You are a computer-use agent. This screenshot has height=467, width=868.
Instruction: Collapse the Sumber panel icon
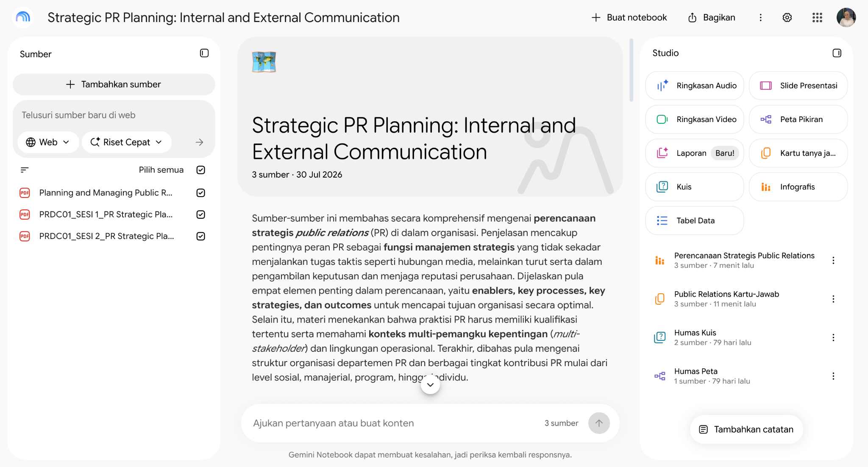click(204, 53)
